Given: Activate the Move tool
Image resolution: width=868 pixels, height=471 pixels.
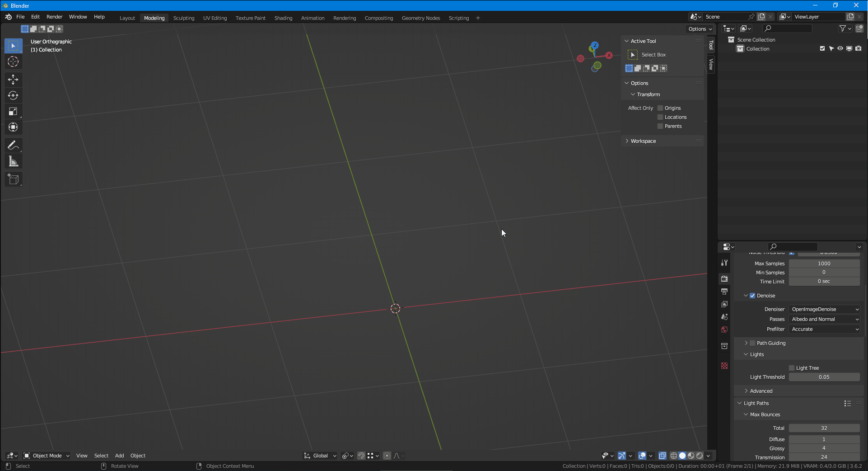Looking at the screenshot, I should (13, 80).
